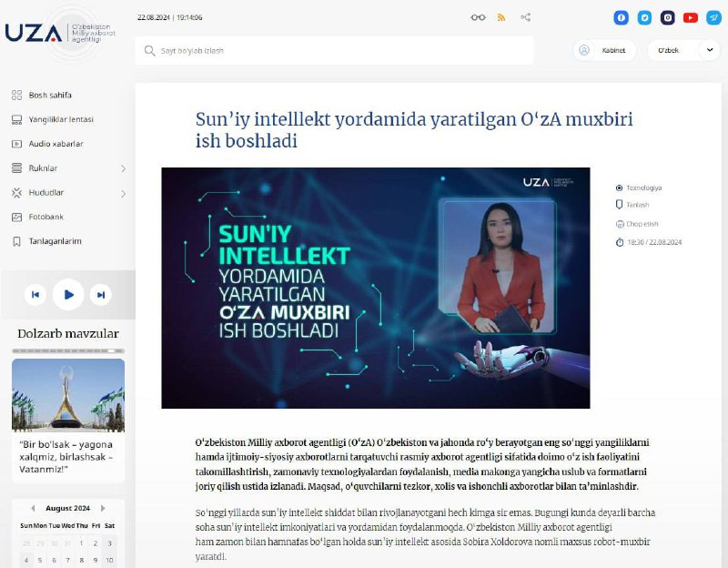
Task: Select August 2 in the calendar
Action: click(96, 543)
